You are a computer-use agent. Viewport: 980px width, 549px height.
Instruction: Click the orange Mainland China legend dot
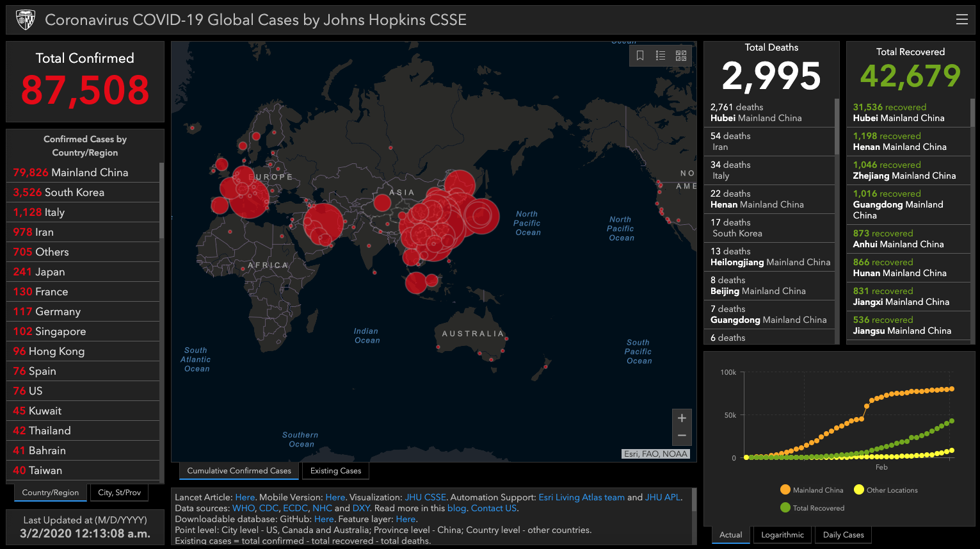(x=785, y=489)
